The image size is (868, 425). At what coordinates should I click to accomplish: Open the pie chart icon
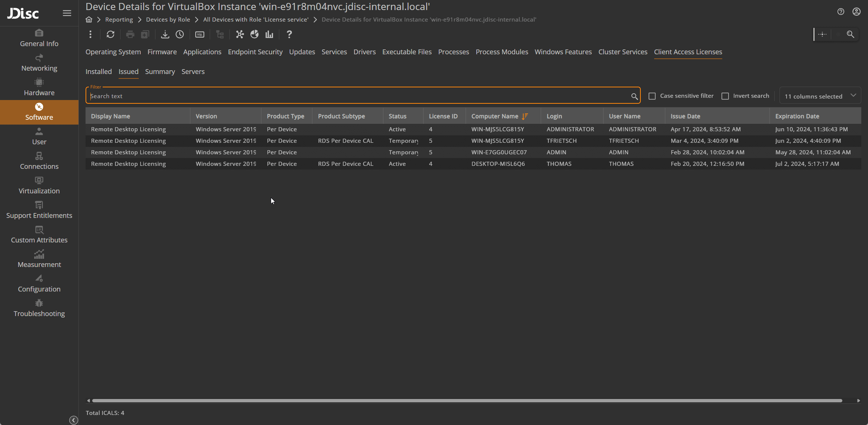pos(254,35)
